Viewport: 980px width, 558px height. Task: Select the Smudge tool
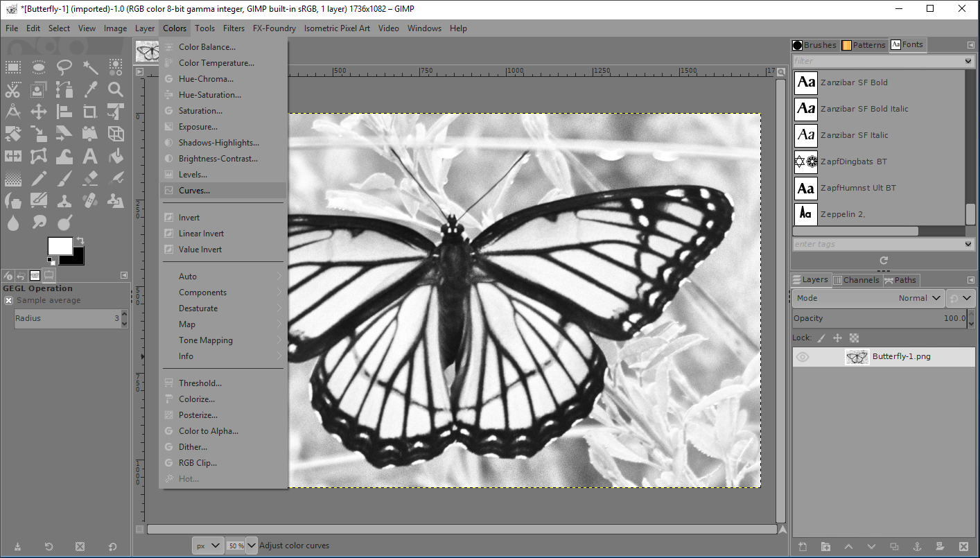pyautogui.click(x=39, y=223)
